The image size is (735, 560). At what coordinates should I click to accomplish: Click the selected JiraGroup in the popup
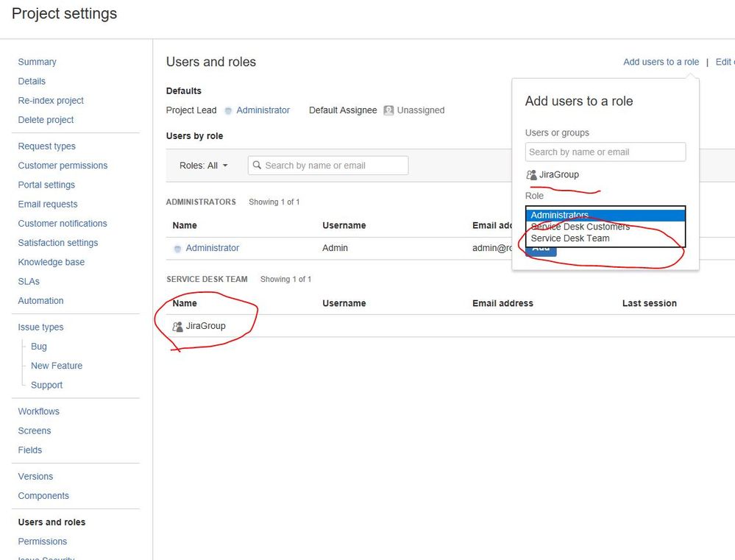(558, 174)
